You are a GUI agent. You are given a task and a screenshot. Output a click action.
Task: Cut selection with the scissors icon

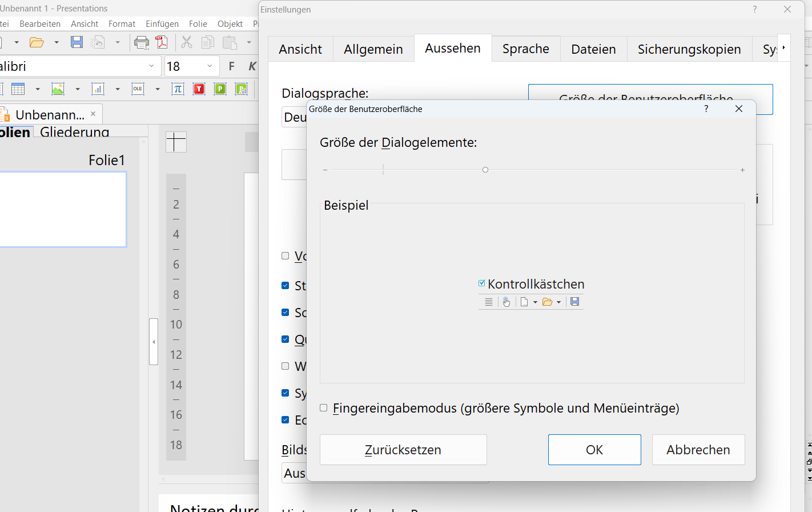[187, 42]
